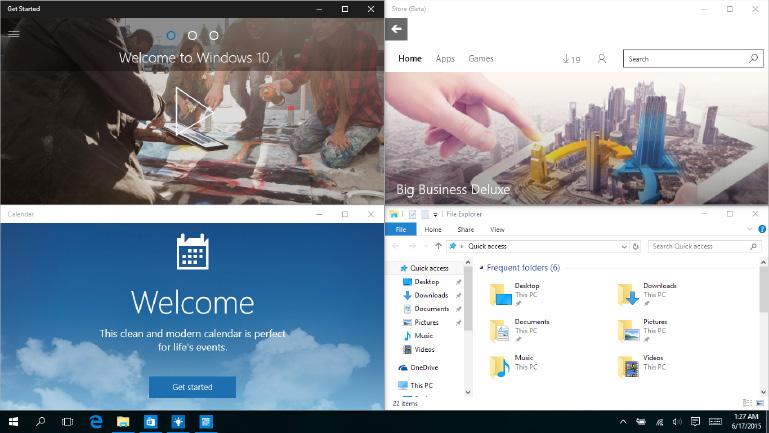Open the Windows Start menu

13,422
